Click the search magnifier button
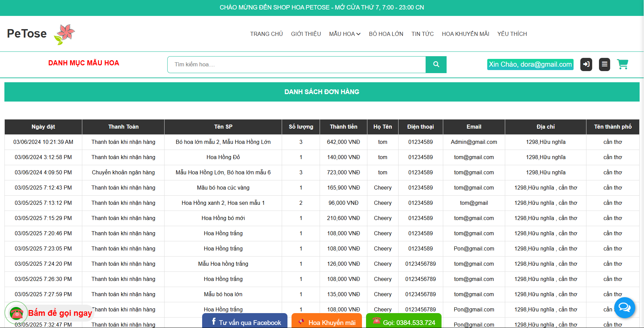The image size is (644, 328). pos(436,65)
